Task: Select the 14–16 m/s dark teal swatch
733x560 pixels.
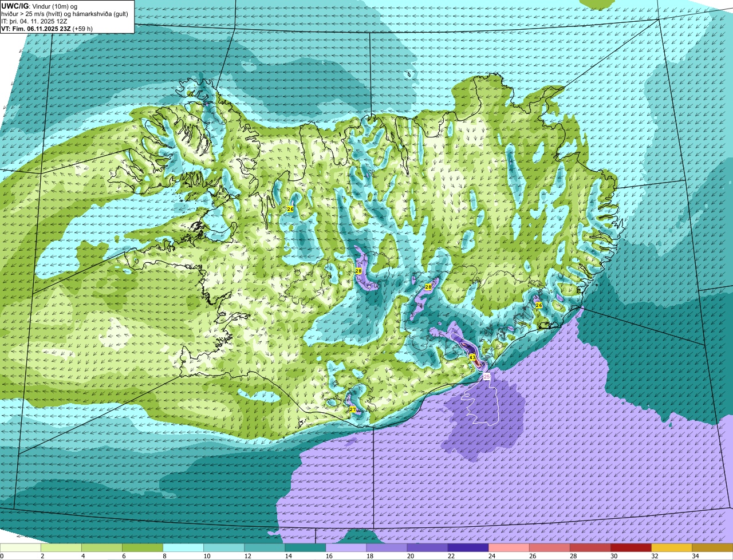Action: coord(305,548)
